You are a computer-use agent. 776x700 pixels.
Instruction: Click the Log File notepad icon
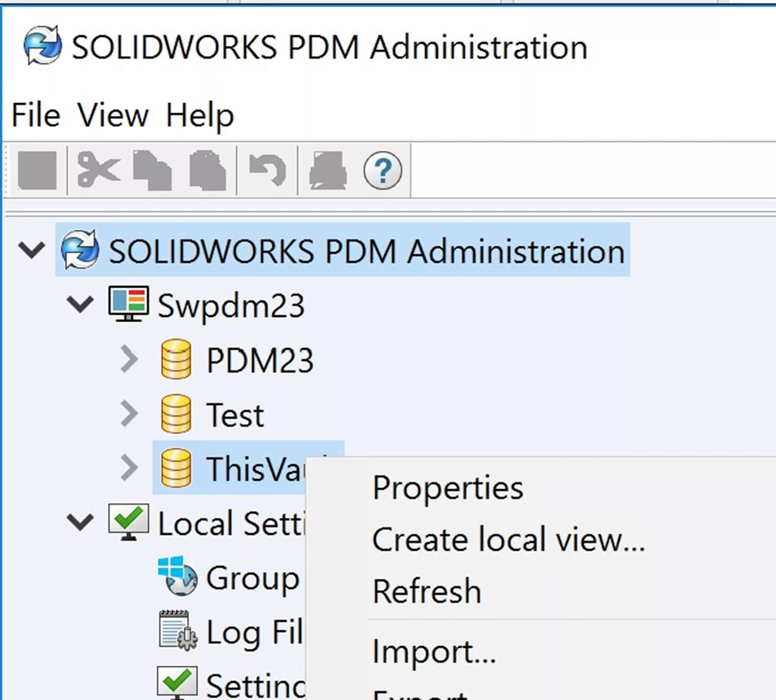click(178, 630)
